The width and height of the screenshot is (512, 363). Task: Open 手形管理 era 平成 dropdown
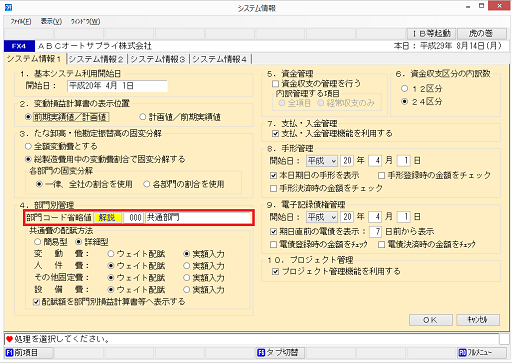point(322,161)
